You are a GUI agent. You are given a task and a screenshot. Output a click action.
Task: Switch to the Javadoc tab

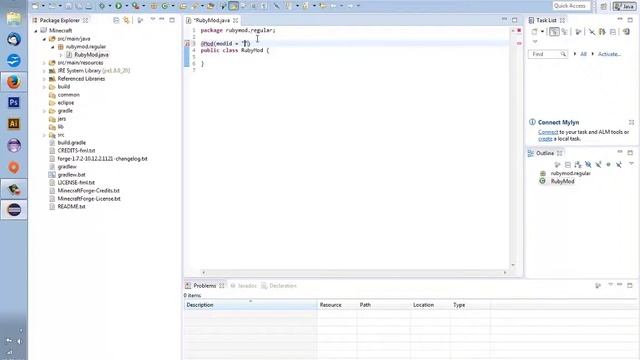pyautogui.click(x=244, y=286)
